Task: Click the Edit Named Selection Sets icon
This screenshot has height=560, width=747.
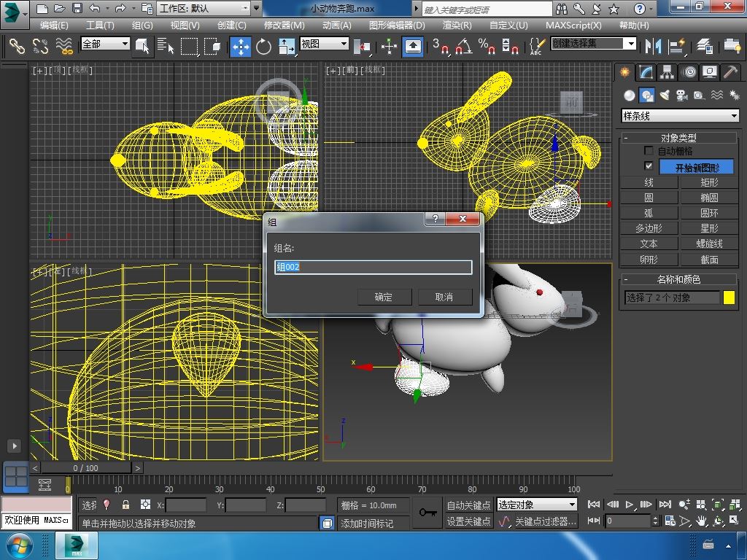Action: tap(536, 46)
